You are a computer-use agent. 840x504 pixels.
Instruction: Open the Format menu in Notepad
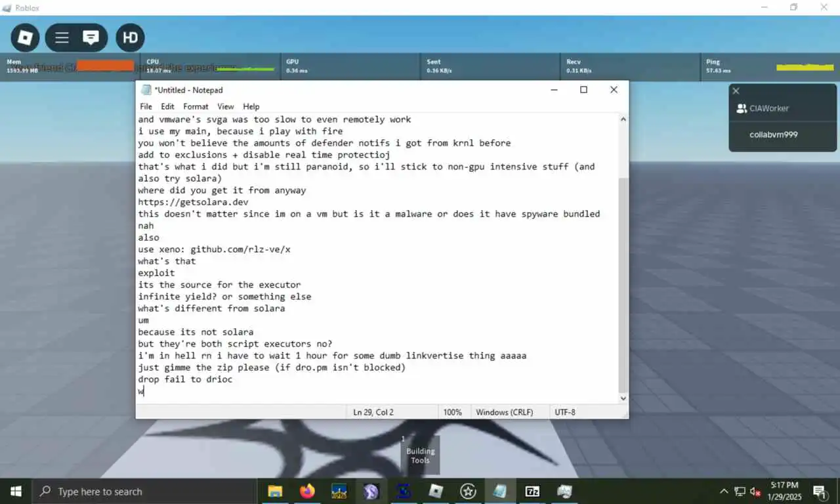coord(196,106)
